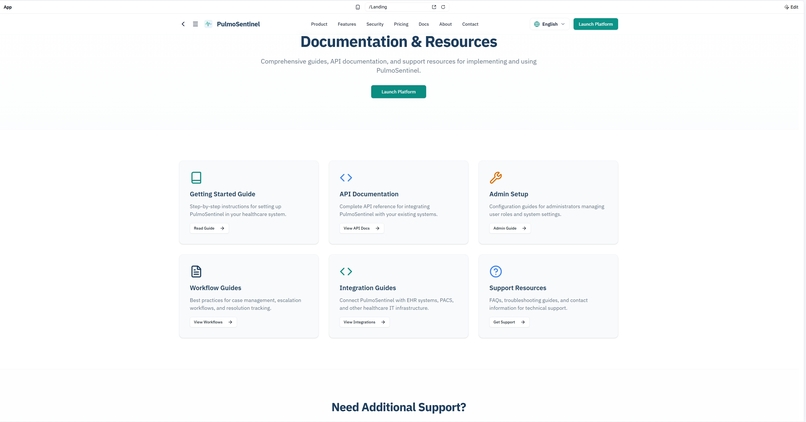The width and height of the screenshot is (806, 422).
Task: Click the View API Docs button
Action: [x=361, y=228]
